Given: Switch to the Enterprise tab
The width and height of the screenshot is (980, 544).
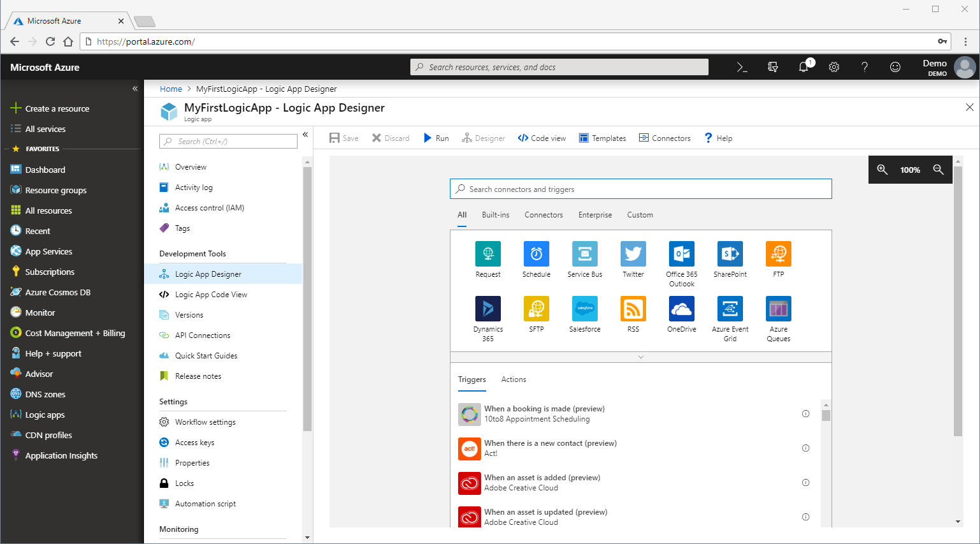Looking at the screenshot, I should [595, 215].
